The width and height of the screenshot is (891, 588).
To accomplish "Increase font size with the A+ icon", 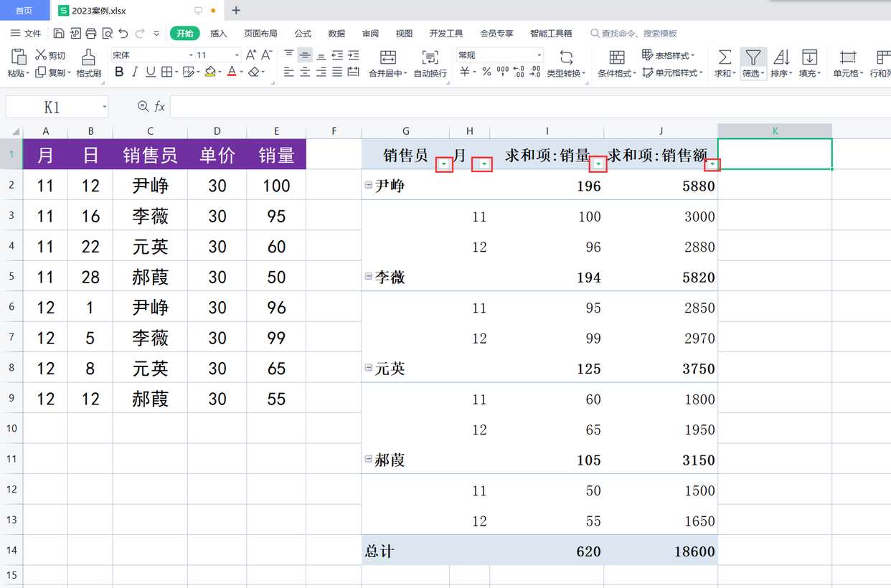I will coord(251,54).
